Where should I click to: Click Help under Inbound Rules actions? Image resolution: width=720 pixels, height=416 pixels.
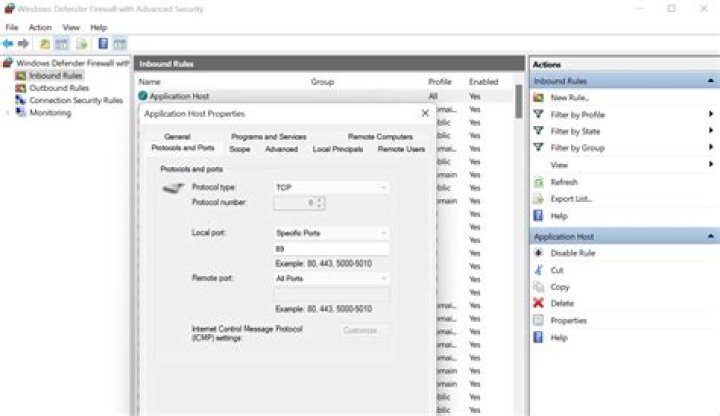[x=559, y=215]
